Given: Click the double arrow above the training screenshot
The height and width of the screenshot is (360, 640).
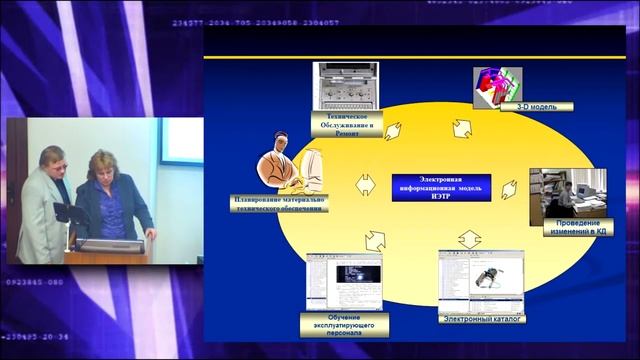Looking at the screenshot, I should (x=375, y=241).
